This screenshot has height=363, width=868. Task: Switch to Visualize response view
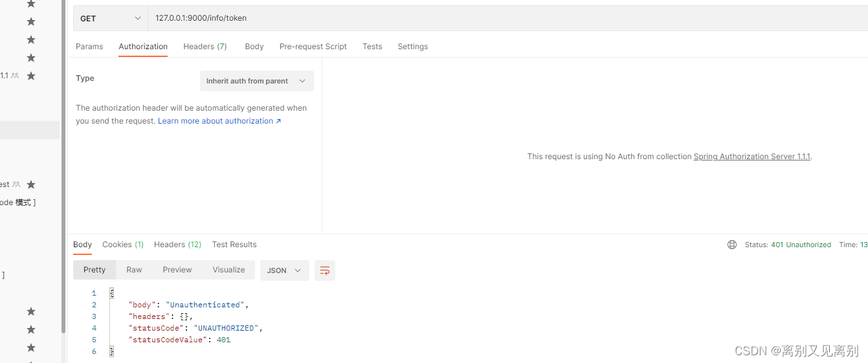[x=228, y=270]
